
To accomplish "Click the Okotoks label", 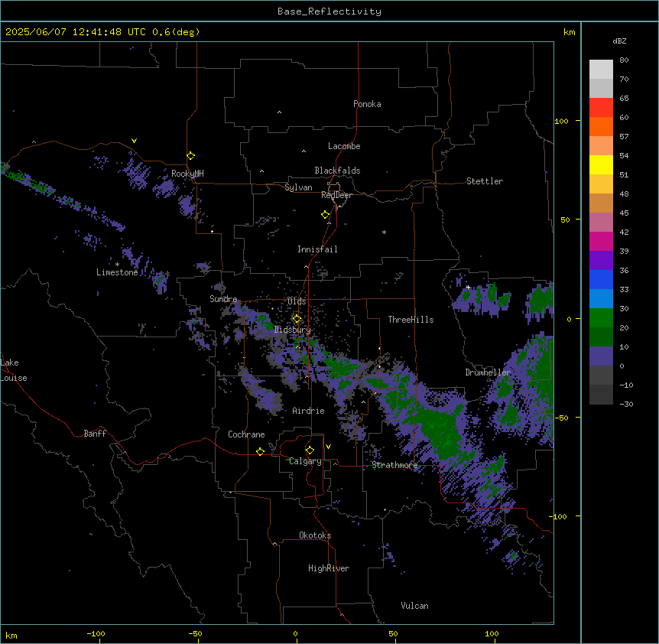I will pos(315,535).
